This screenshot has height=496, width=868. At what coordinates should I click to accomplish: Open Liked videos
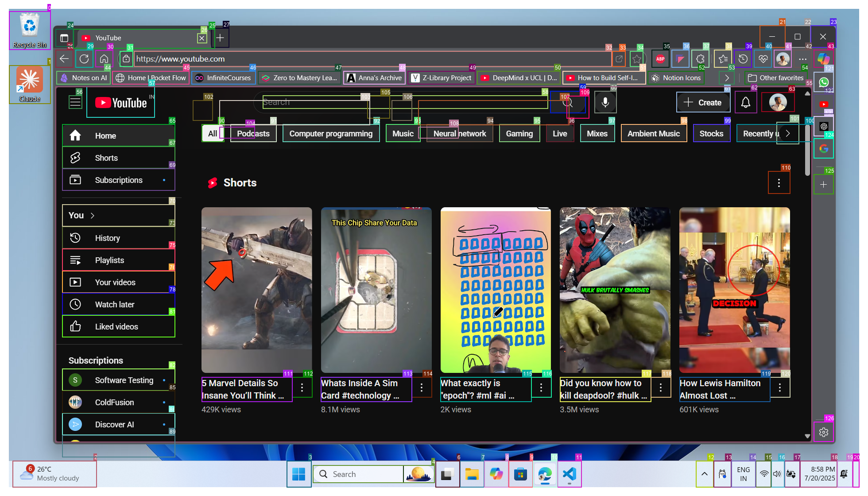pyautogui.click(x=119, y=326)
